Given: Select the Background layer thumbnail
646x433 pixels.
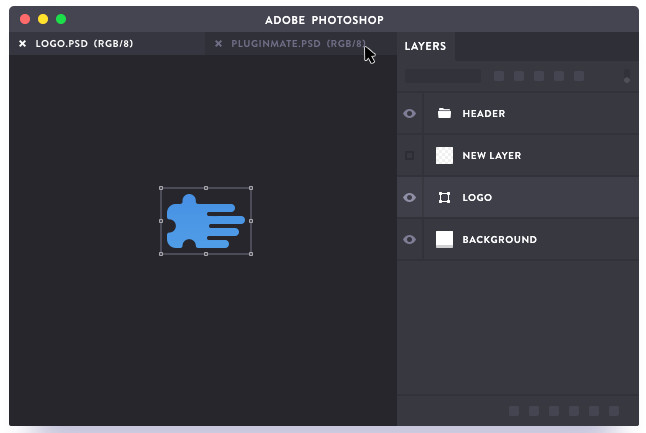Looking at the screenshot, I should [x=444, y=239].
